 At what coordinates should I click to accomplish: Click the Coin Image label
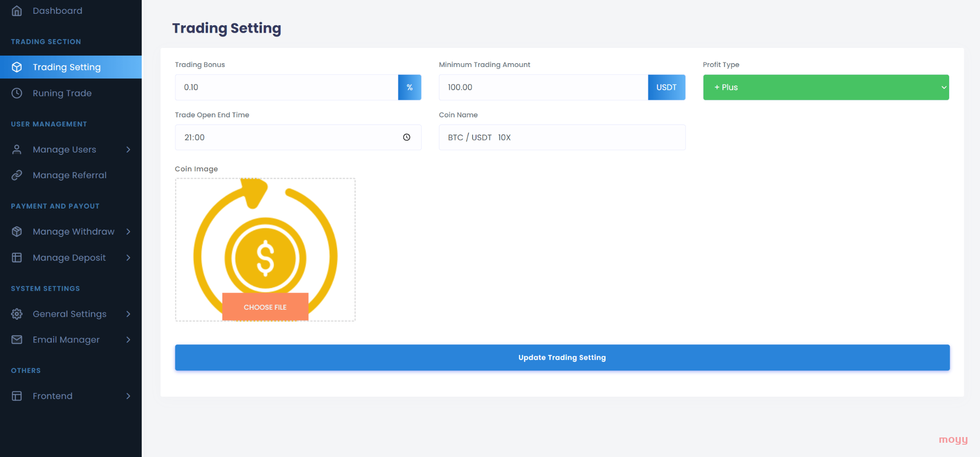(196, 169)
